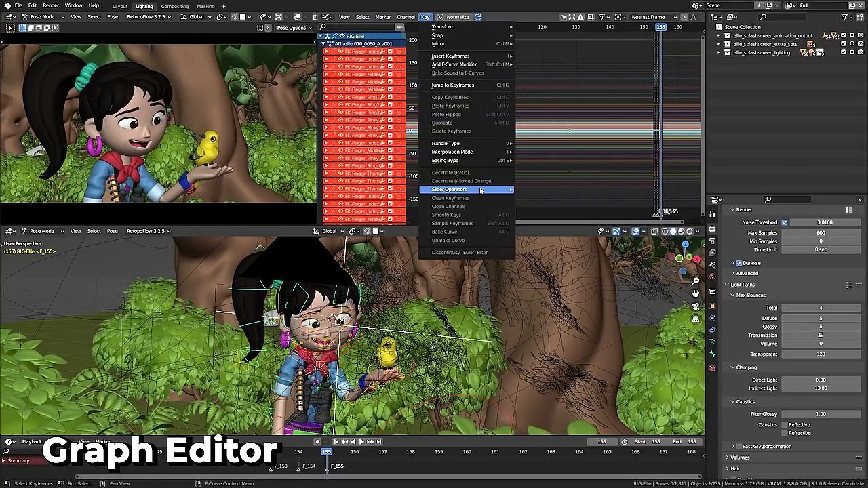Exclude ellie_splashscreen_lighting collection via its checkbox
The height and width of the screenshot is (488, 868).
coord(843,52)
